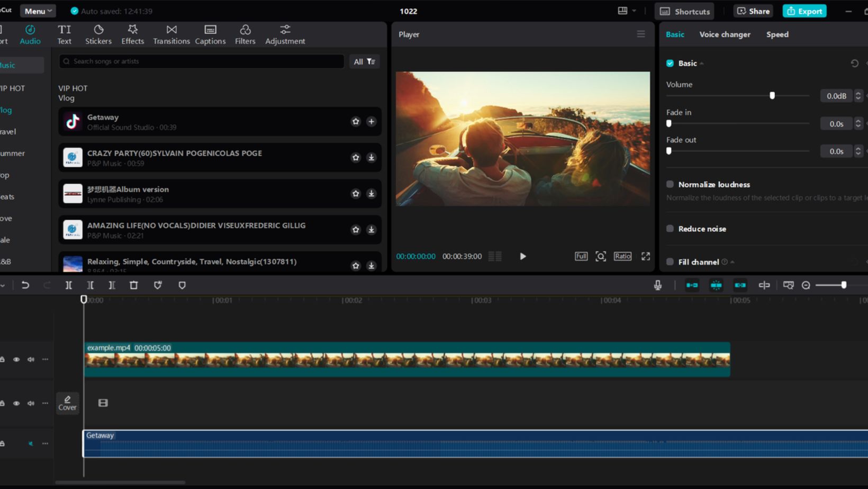
Task: Delete the selected clip
Action: tap(133, 285)
